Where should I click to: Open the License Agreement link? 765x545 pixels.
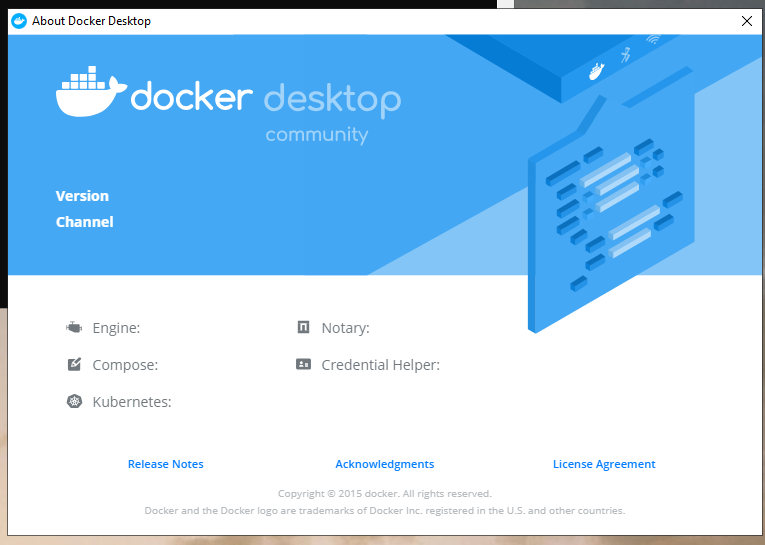click(604, 464)
